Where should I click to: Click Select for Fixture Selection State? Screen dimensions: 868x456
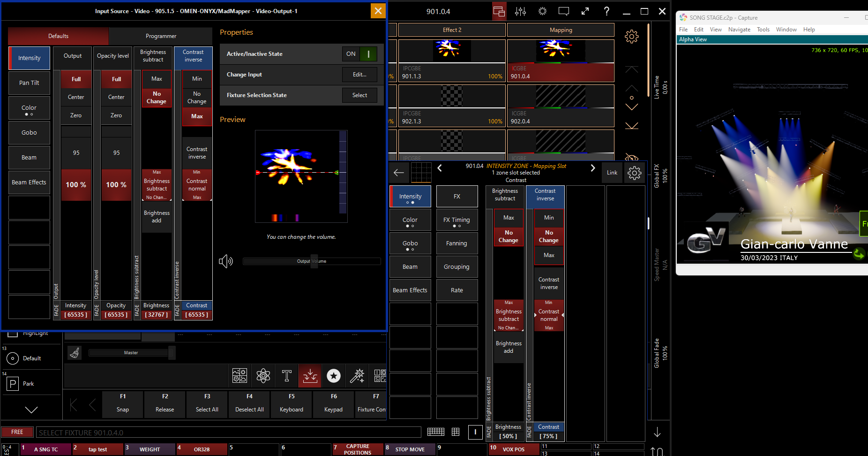(359, 95)
